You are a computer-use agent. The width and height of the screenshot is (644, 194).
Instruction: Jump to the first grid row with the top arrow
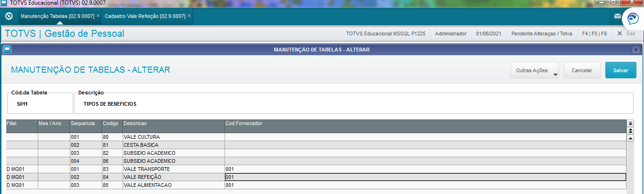pos(630,123)
